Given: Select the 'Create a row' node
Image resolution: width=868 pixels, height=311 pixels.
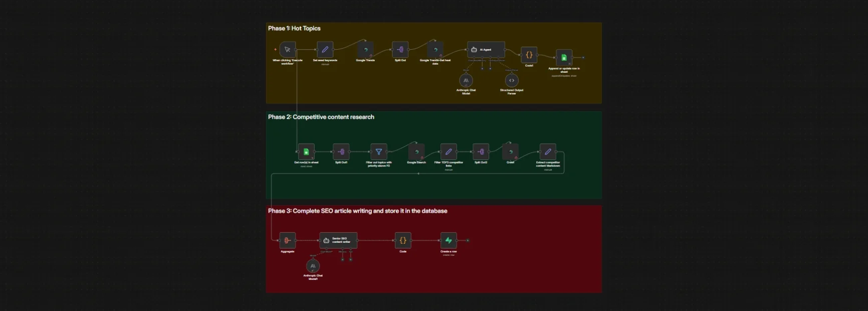Looking at the screenshot, I should [449, 240].
